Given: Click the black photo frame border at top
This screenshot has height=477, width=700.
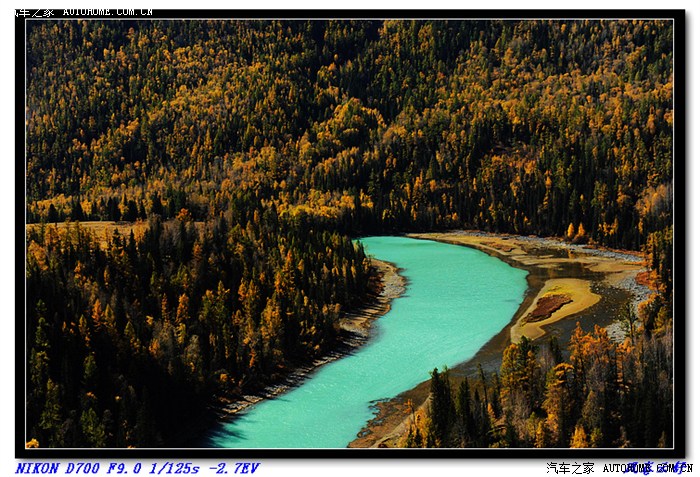Looking at the screenshot, I should pos(350,15).
